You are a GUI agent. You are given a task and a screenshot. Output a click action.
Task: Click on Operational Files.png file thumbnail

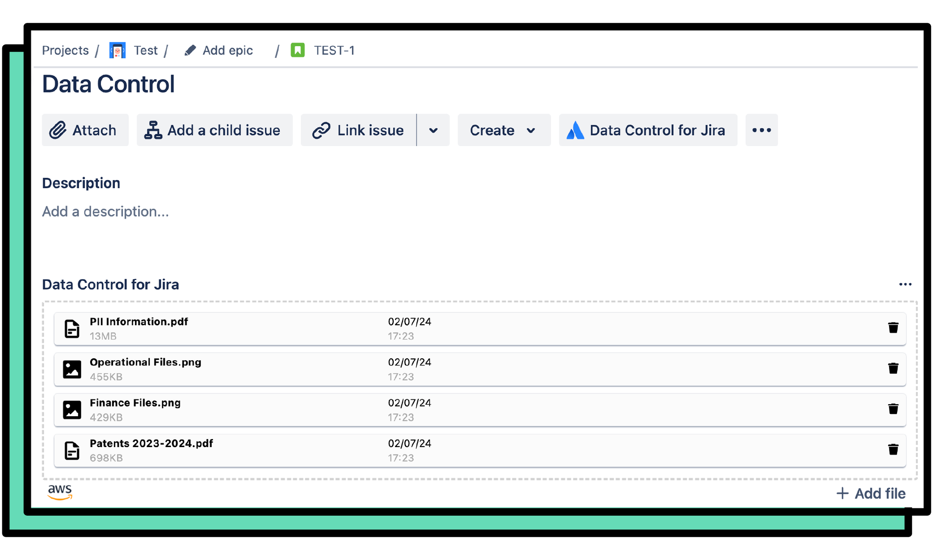pos(72,369)
